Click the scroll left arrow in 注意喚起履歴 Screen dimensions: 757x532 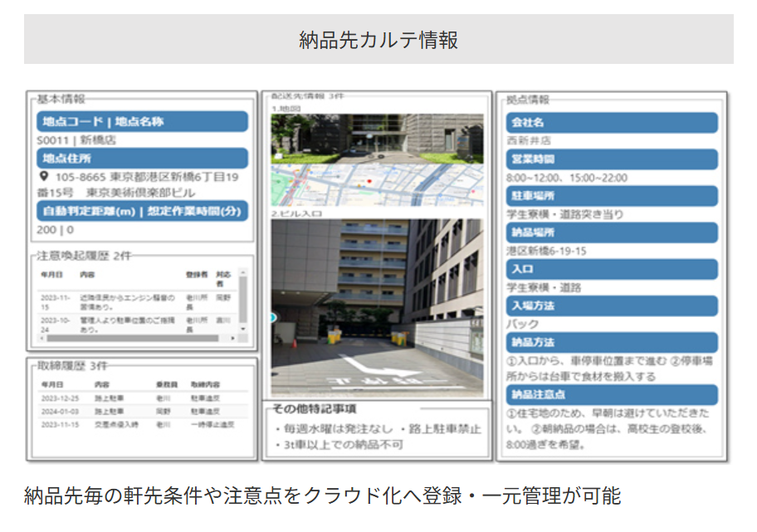pos(42,339)
